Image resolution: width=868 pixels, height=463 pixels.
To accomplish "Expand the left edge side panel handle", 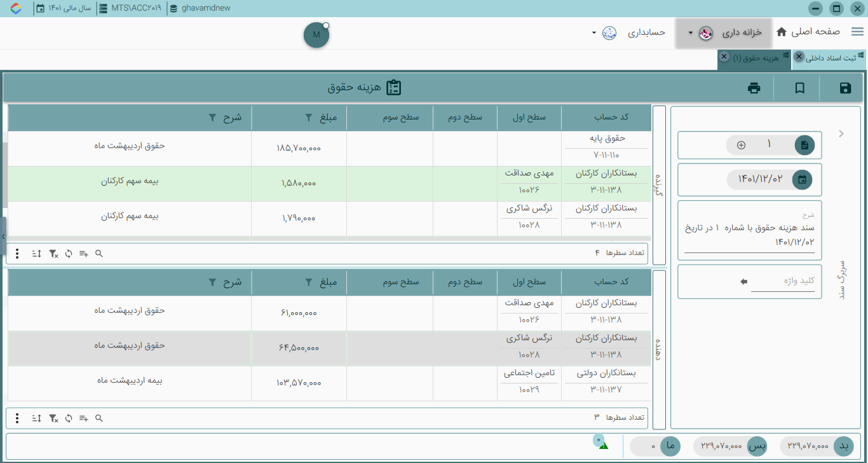I will coord(3,236).
